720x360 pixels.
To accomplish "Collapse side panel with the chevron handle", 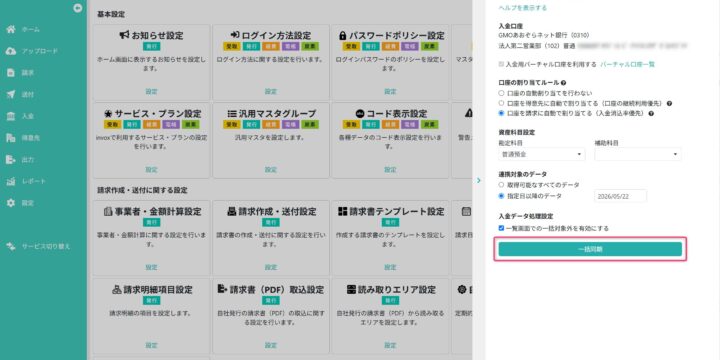I will (x=478, y=180).
